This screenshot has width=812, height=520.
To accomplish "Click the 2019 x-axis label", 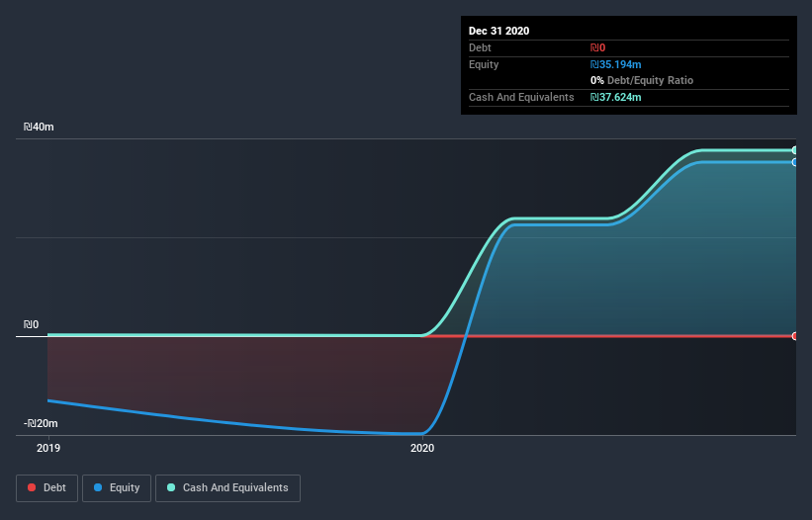I will click(48, 448).
